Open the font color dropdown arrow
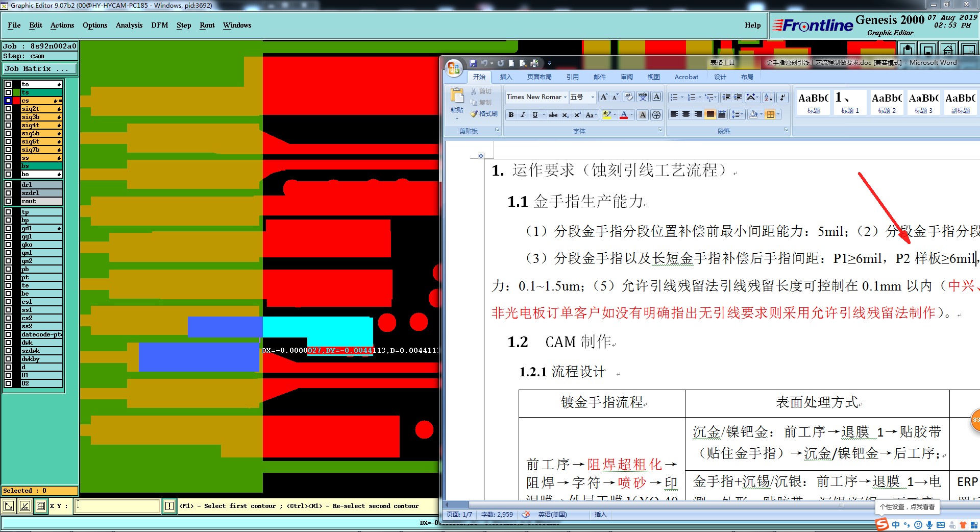This screenshot has width=980, height=532. [x=632, y=115]
